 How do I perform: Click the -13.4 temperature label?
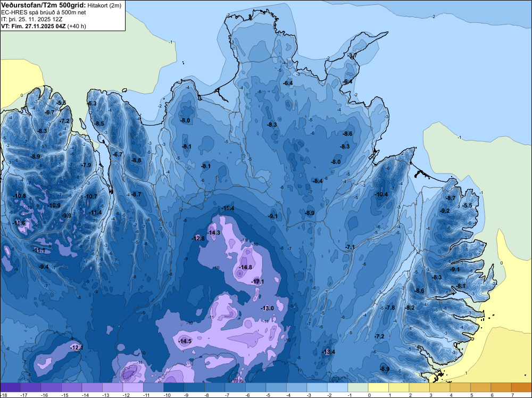(328, 352)
